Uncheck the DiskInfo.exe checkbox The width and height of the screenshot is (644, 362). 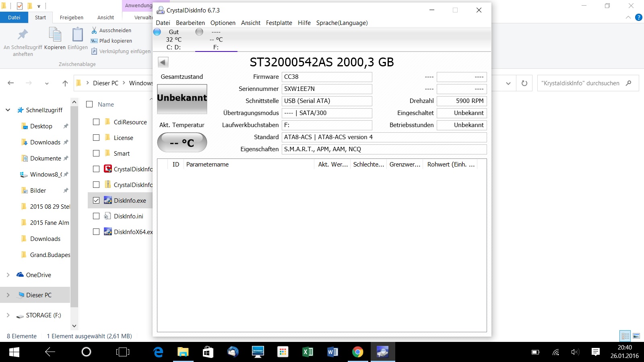pyautogui.click(x=96, y=200)
